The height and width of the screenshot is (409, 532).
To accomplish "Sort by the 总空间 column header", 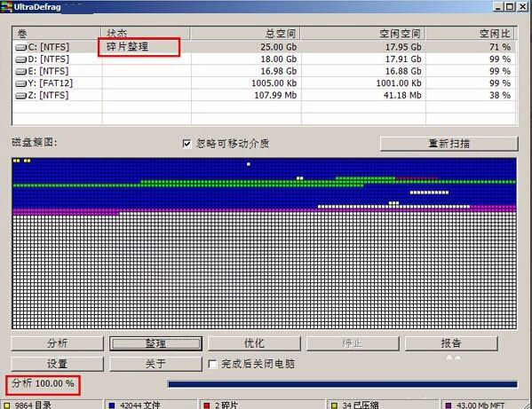I will [245, 33].
